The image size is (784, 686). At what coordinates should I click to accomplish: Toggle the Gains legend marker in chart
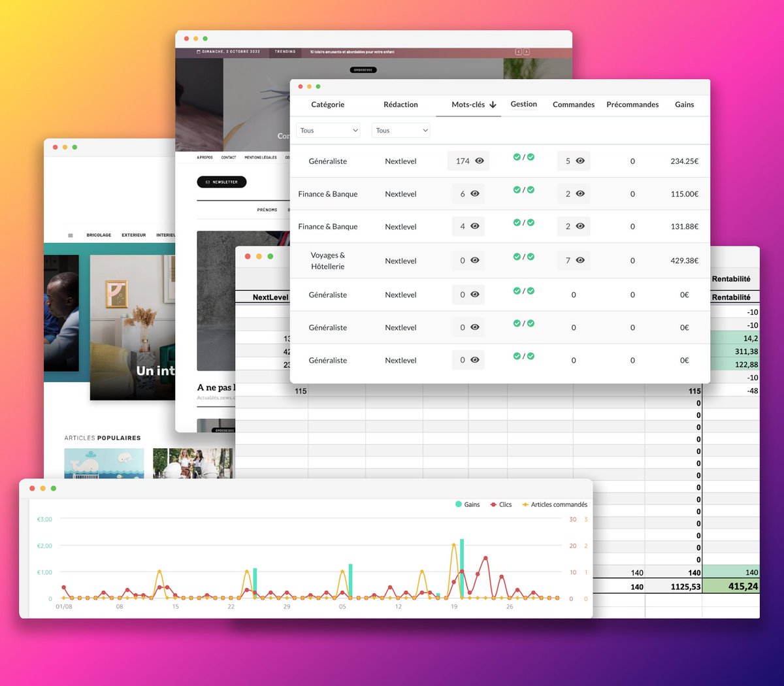tap(459, 504)
